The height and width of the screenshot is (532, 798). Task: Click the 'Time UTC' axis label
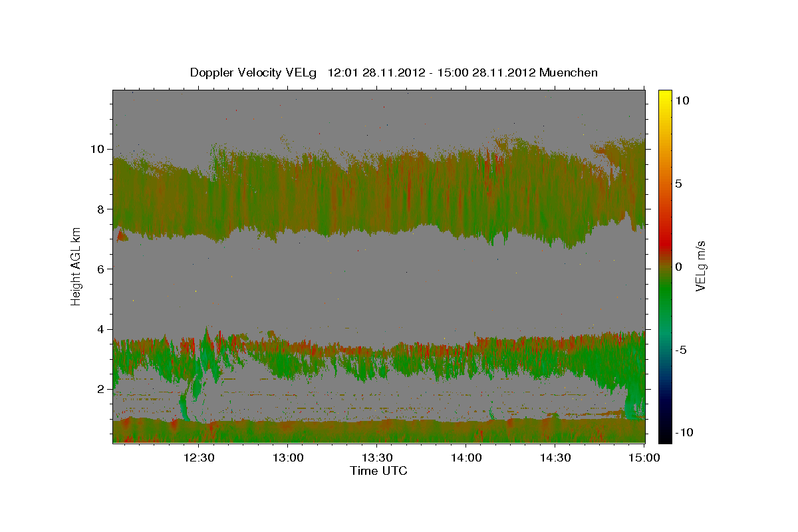pyautogui.click(x=378, y=471)
